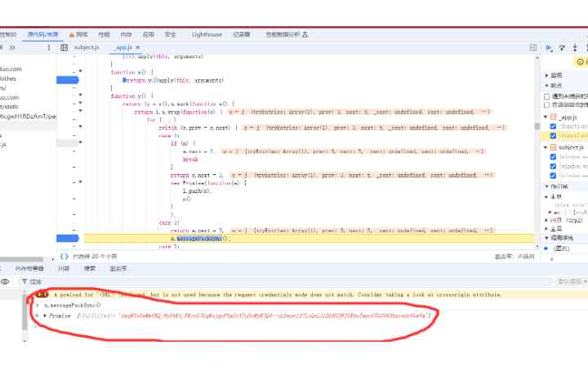Step over the next function call
588x368 pixels.
(x=562, y=47)
